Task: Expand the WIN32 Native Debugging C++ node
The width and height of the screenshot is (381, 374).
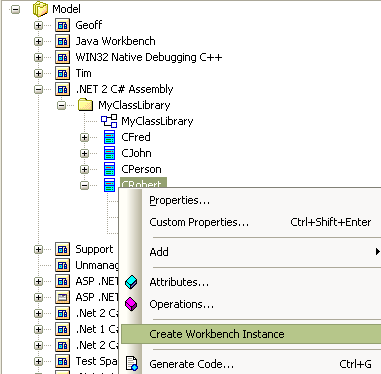Action: pos(38,57)
